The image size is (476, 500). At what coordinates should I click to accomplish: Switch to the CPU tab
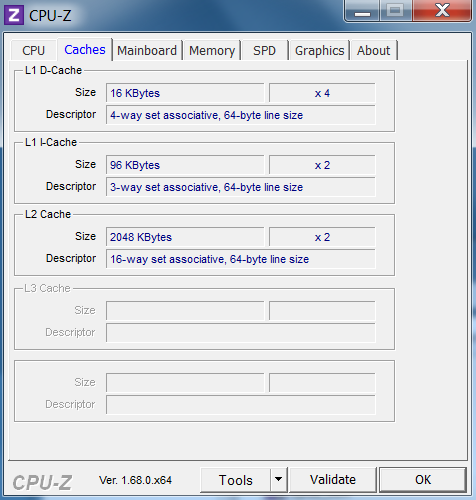point(33,51)
